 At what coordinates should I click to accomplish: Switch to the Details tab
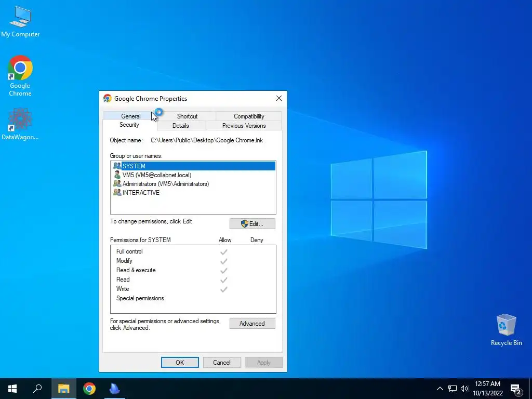point(180,126)
